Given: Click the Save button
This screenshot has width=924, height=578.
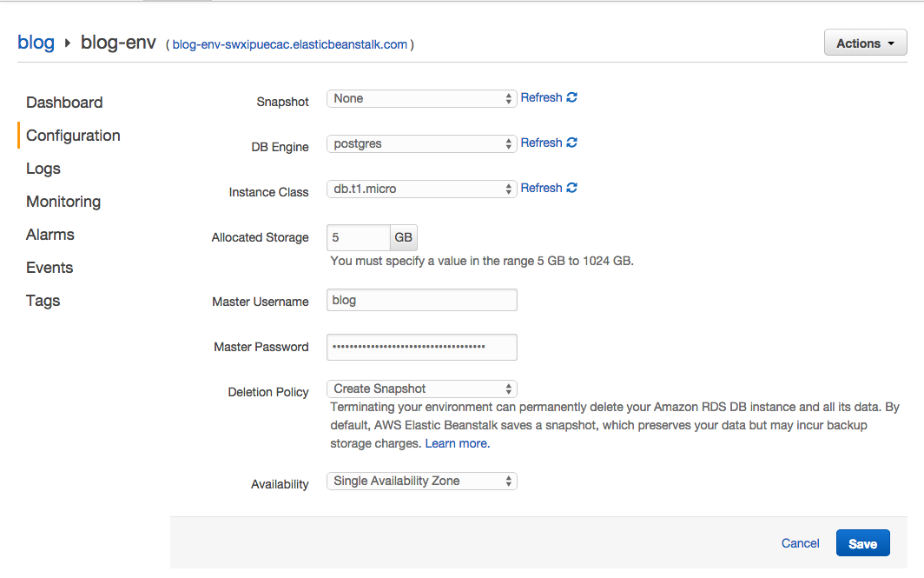Looking at the screenshot, I should pos(862,543).
